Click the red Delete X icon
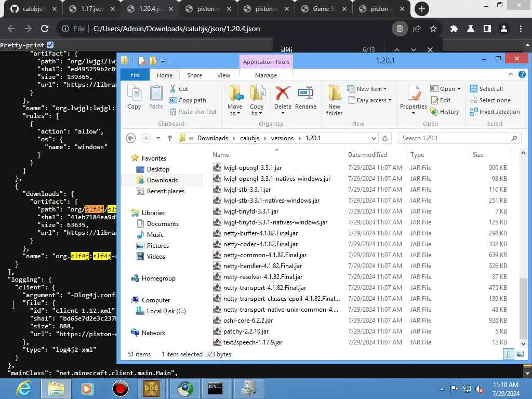This screenshot has width=532, height=399. tap(283, 94)
